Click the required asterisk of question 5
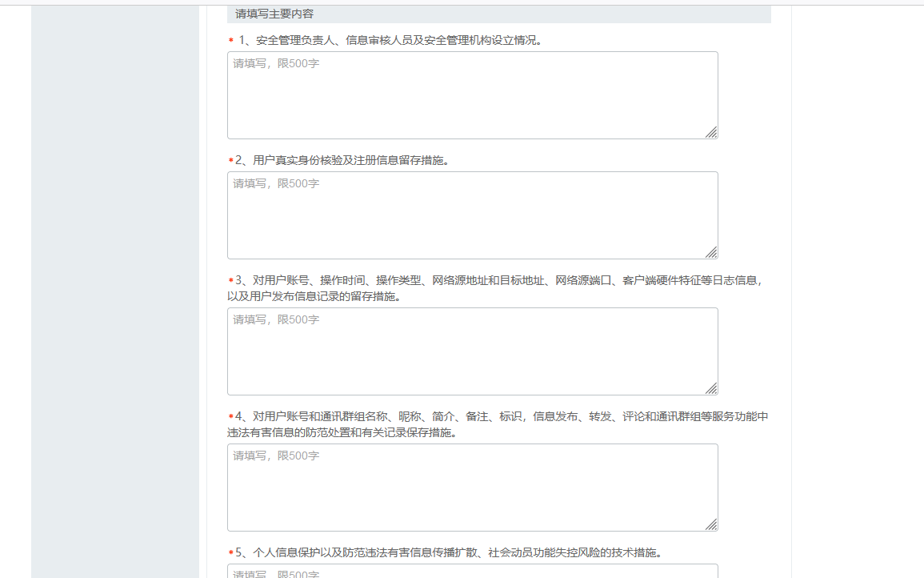The image size is (924, 578). [230, 553]
